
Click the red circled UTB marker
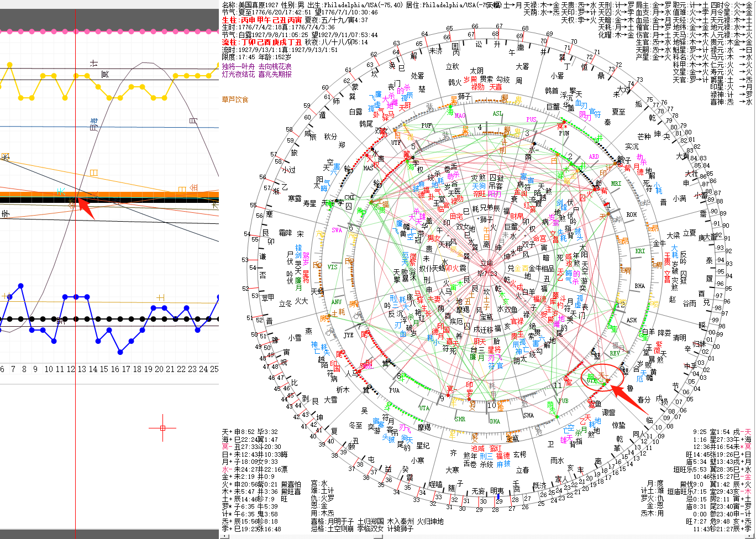[x=591, y=380]
